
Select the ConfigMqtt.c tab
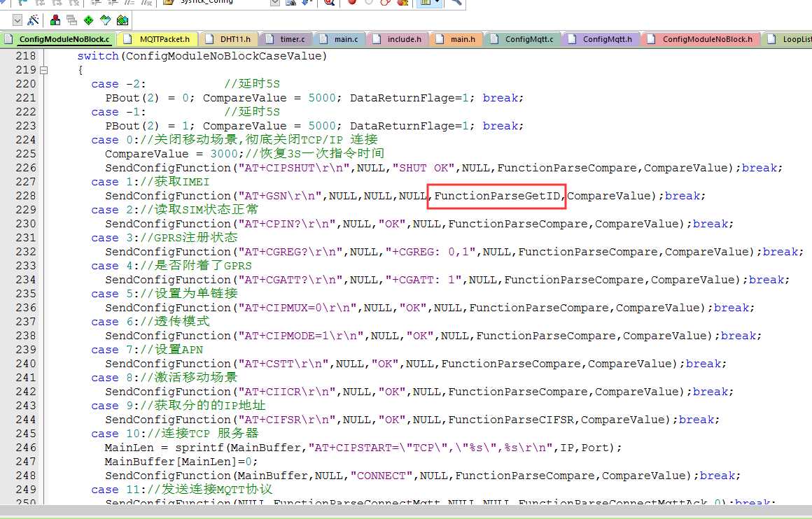[522, 39]
